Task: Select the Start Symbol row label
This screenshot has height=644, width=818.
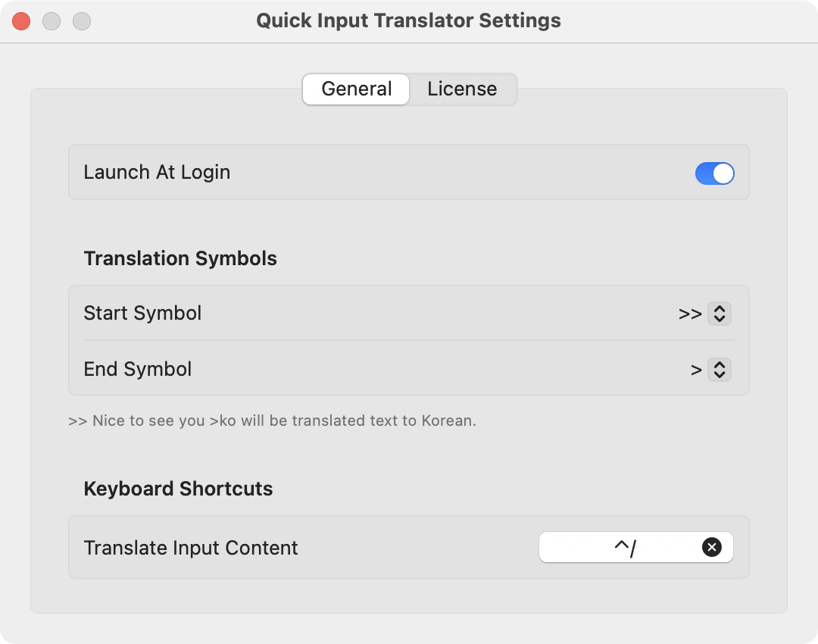Action: tap(142, 313)
